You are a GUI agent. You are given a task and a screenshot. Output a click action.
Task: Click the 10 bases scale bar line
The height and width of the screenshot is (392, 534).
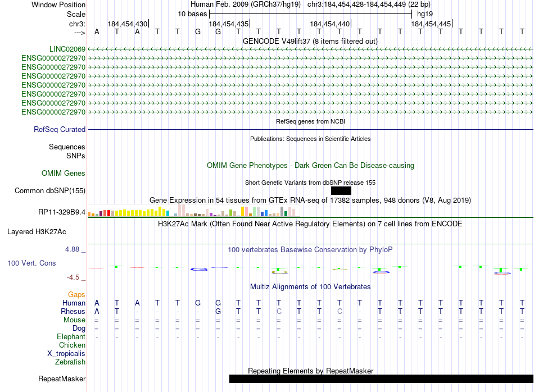[x=311, y=14]
